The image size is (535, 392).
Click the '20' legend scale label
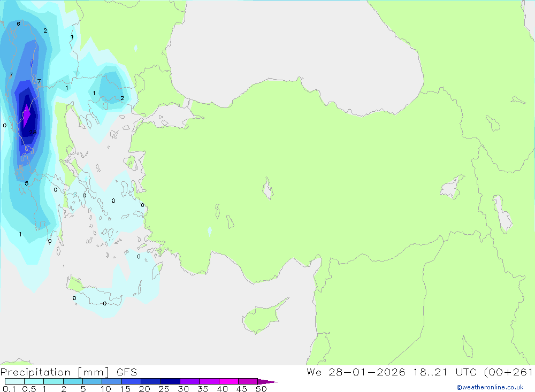[144, 389]
